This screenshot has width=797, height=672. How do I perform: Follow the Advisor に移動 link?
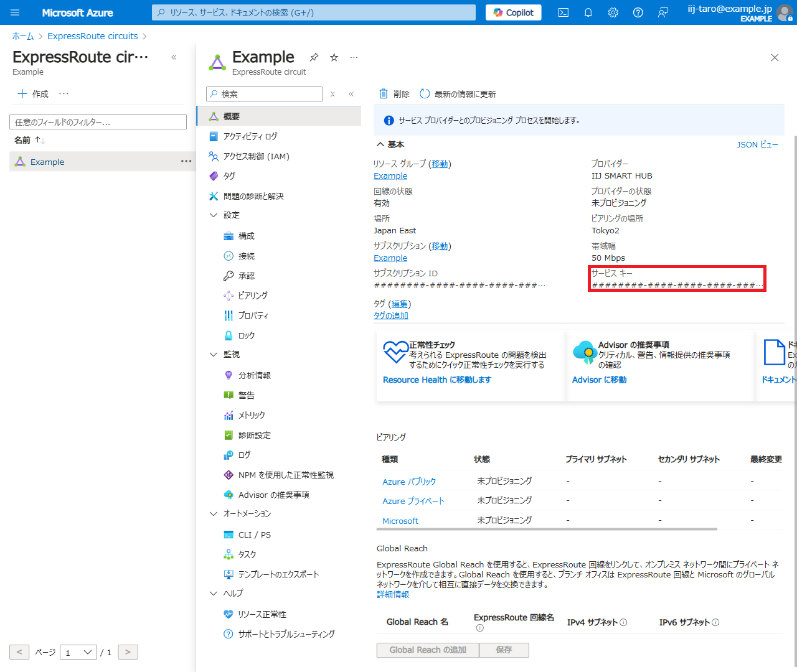(x=599, y=380)
